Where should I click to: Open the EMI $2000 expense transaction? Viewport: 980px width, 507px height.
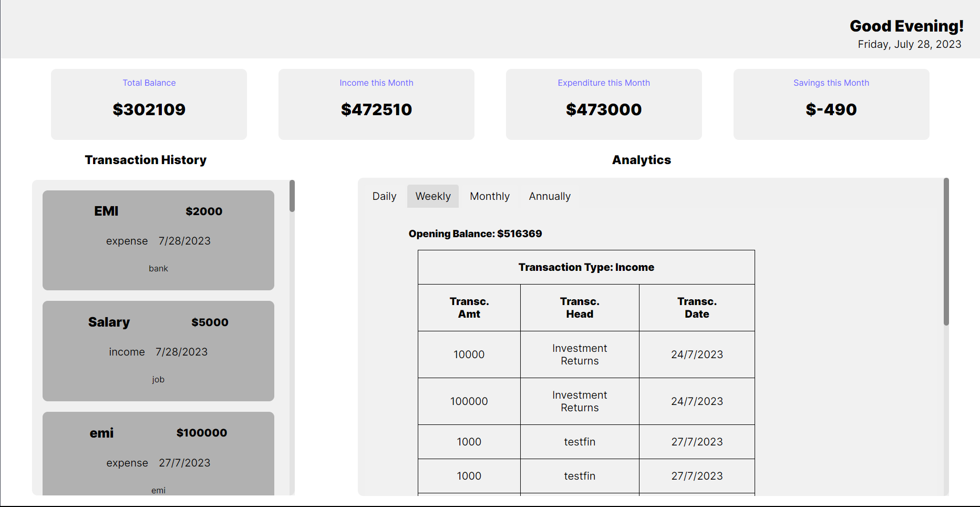coord(158,240)
